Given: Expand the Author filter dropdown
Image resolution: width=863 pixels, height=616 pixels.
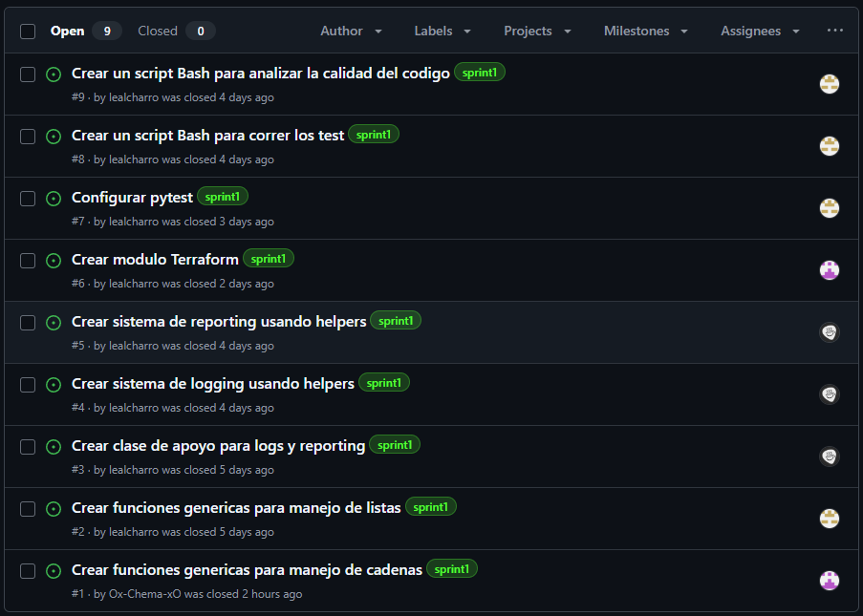Looking at the screenshot, I should (351, 31).
